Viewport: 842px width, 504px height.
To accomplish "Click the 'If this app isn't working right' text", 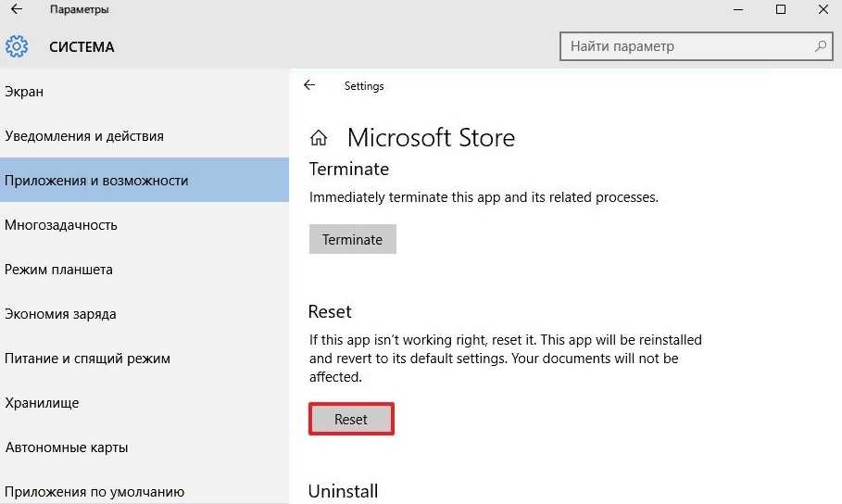I will (x=506, y=359).
